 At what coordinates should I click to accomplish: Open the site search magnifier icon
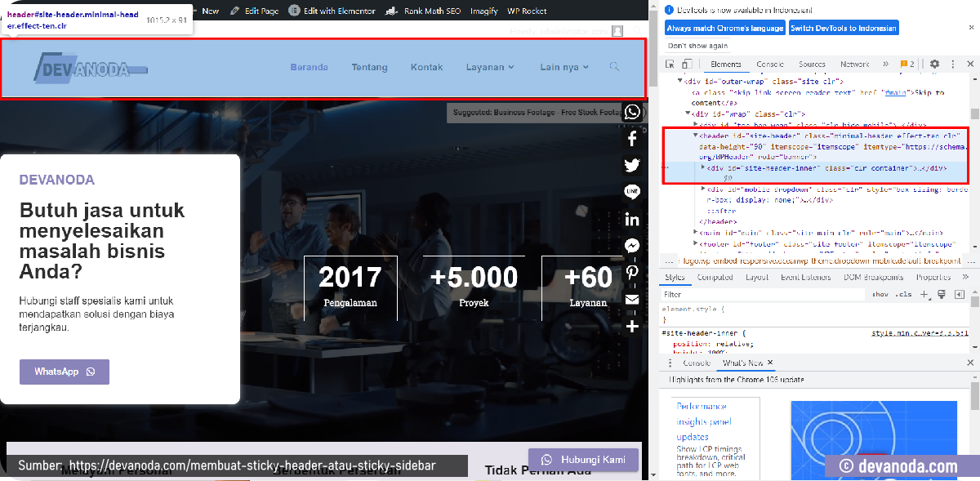pos(615,67)
